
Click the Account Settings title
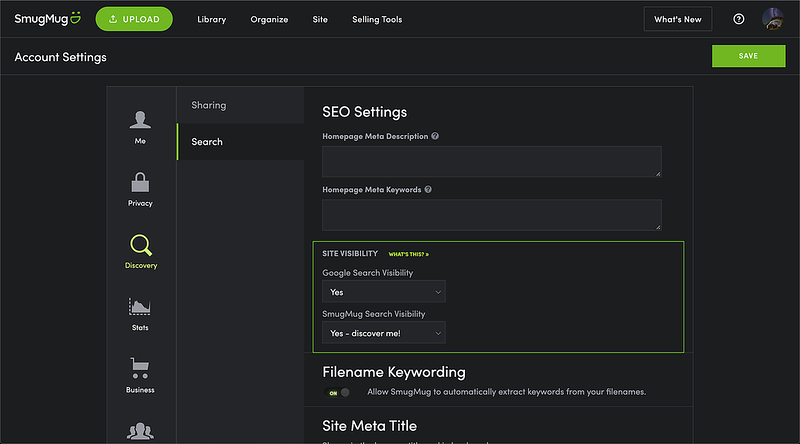pyautogui.click(x=60, y=57)
